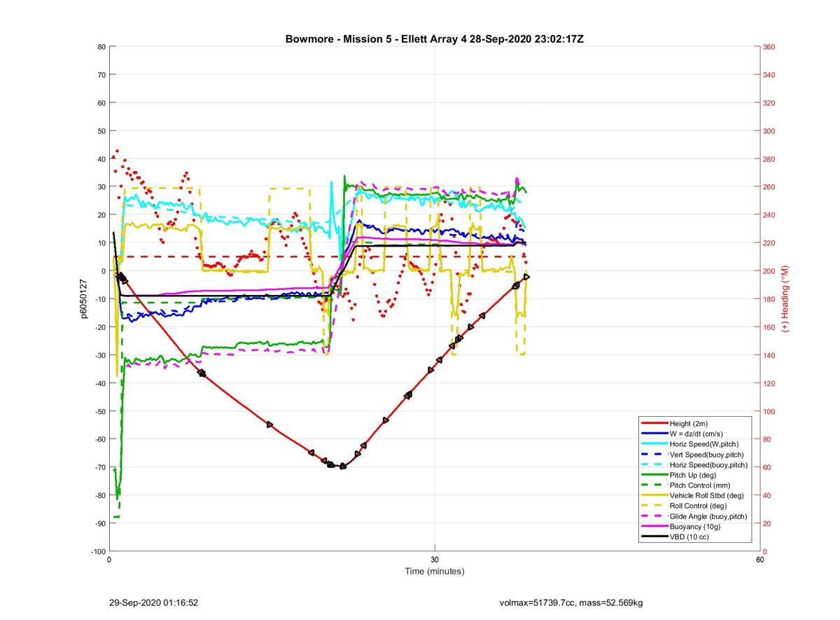Click the deepest triangle marker on the red height curve
The image size is (840, 620).
point(342,466)
